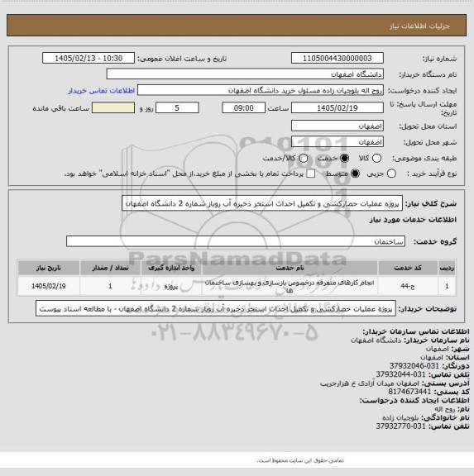Open the اطلاعات تماس خریدار link
The height and width of the screenshot is (476, 474).
pos(102,90)
